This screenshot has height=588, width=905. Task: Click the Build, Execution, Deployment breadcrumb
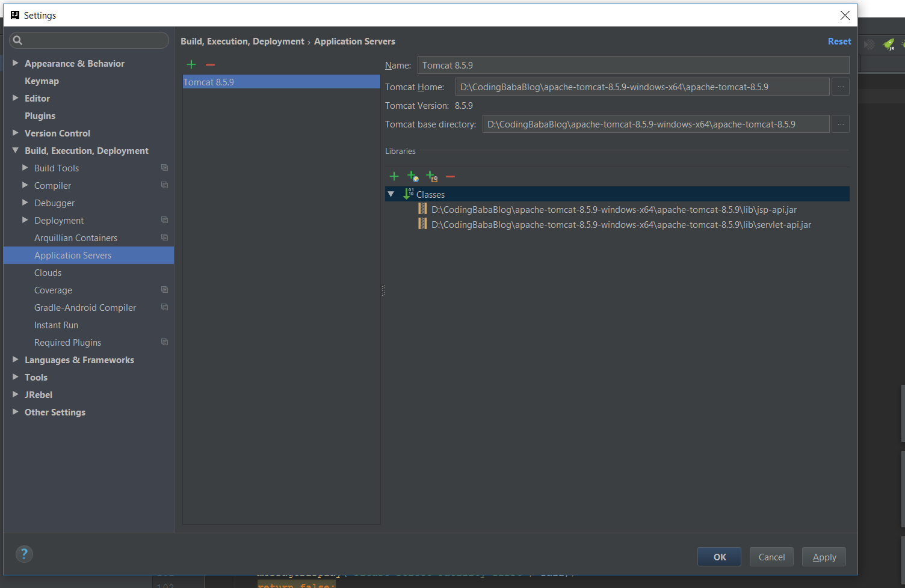click(x=242, y=41)
